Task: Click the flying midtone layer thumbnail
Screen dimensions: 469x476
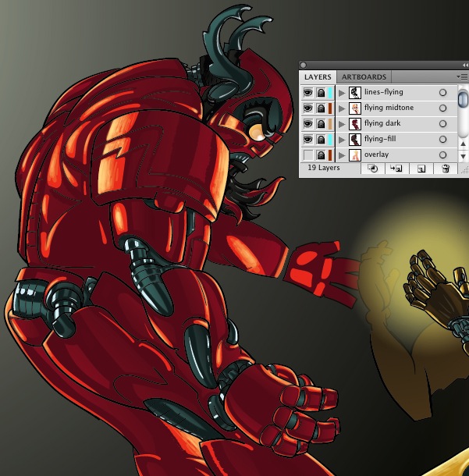Action: [x=355, y=108]
